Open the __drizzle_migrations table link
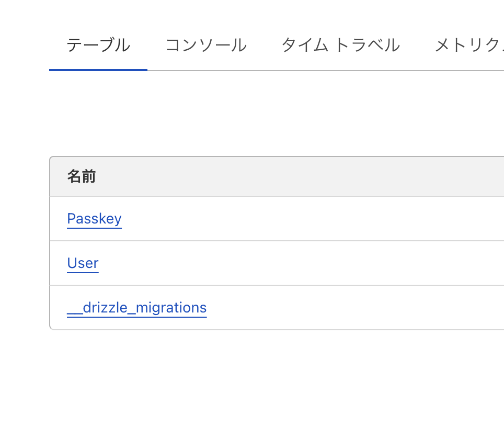The image size is (504, 425). 137,308
